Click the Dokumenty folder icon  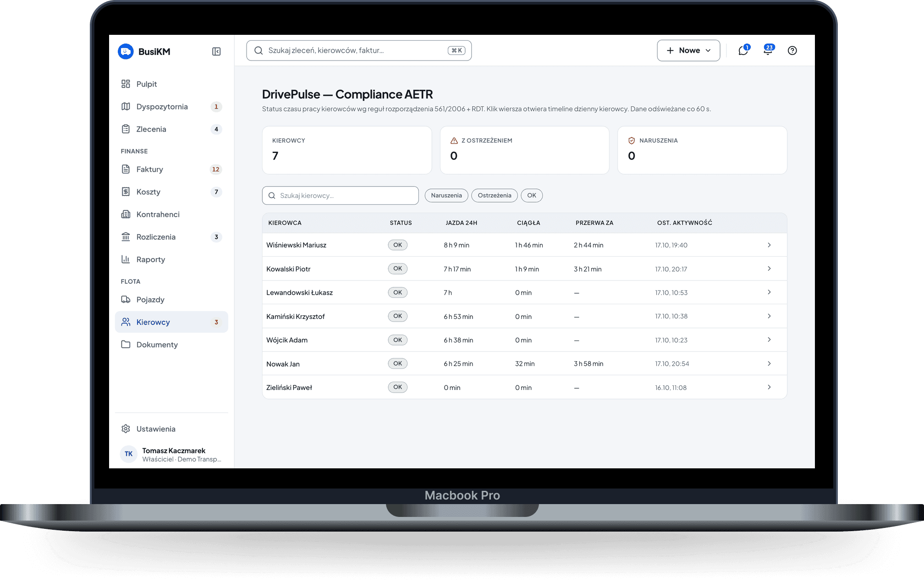126,344
